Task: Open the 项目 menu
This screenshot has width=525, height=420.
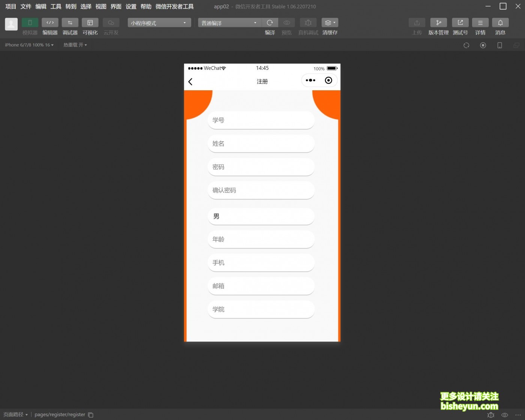Action: tap(10, 6)
